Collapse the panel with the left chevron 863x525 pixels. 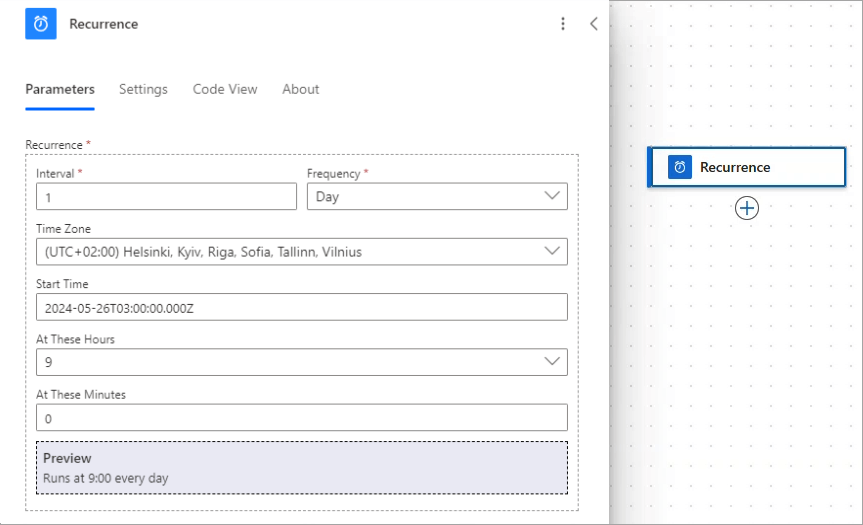(593, 24)
